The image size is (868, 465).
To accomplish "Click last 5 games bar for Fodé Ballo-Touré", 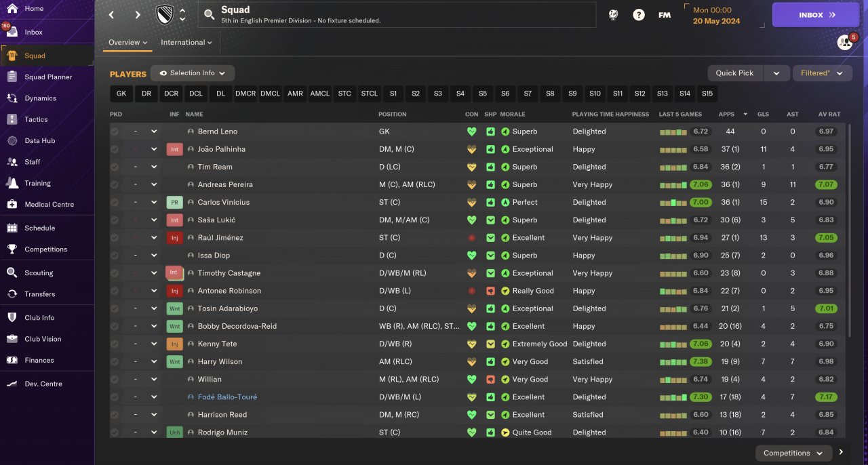I will 673,397.
